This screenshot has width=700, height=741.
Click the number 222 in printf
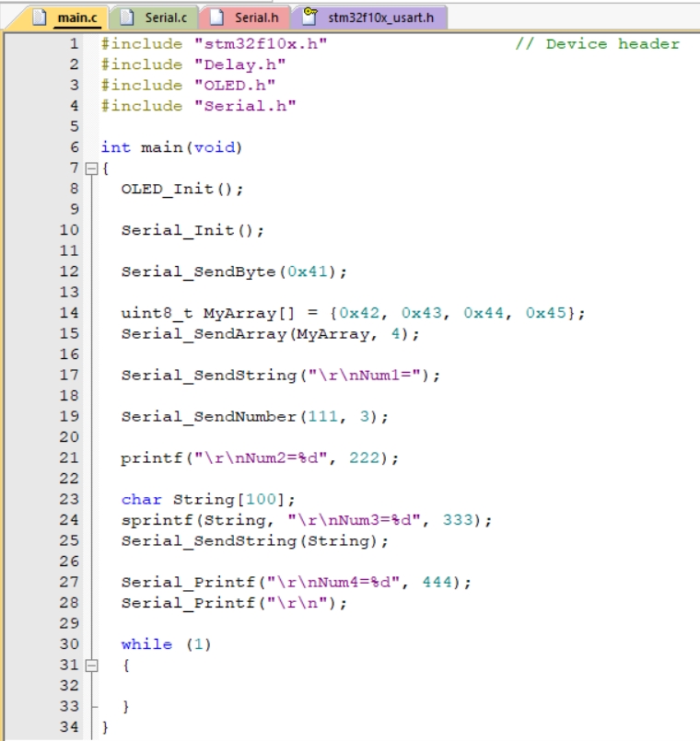coord(364,457)
